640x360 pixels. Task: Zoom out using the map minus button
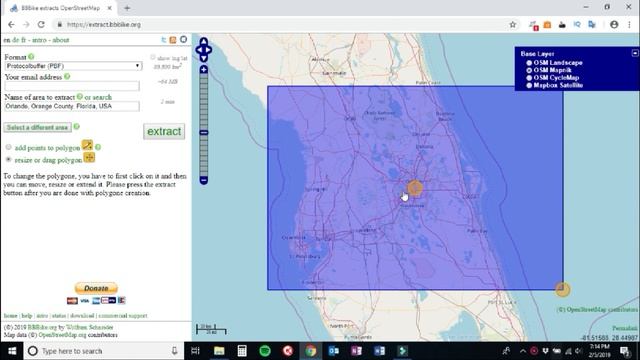[204, 180]
